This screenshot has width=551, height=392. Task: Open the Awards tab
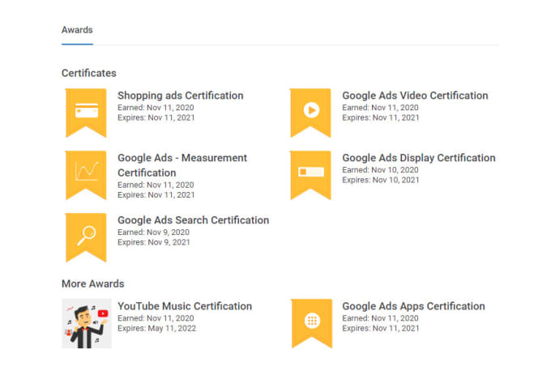point(77,30)
